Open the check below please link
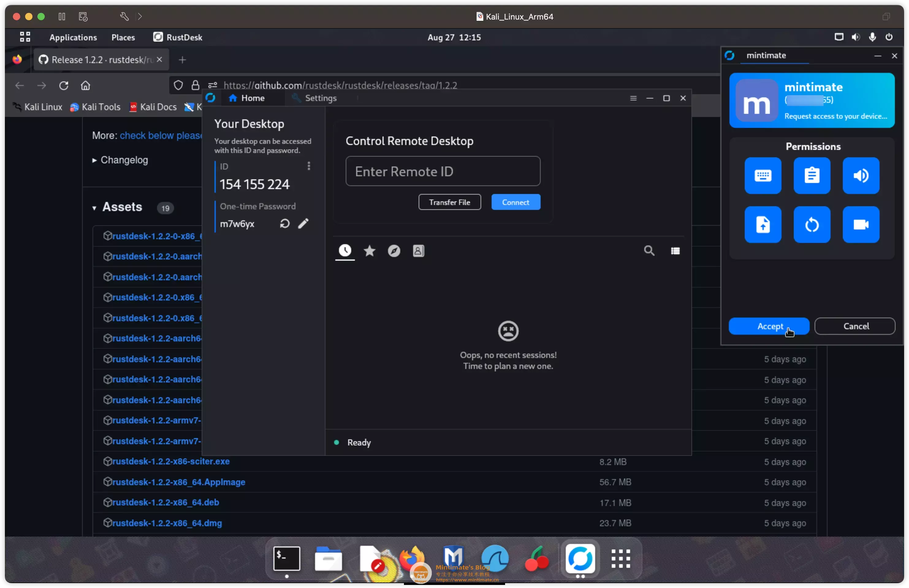909x588 pixels. point(161,135)
